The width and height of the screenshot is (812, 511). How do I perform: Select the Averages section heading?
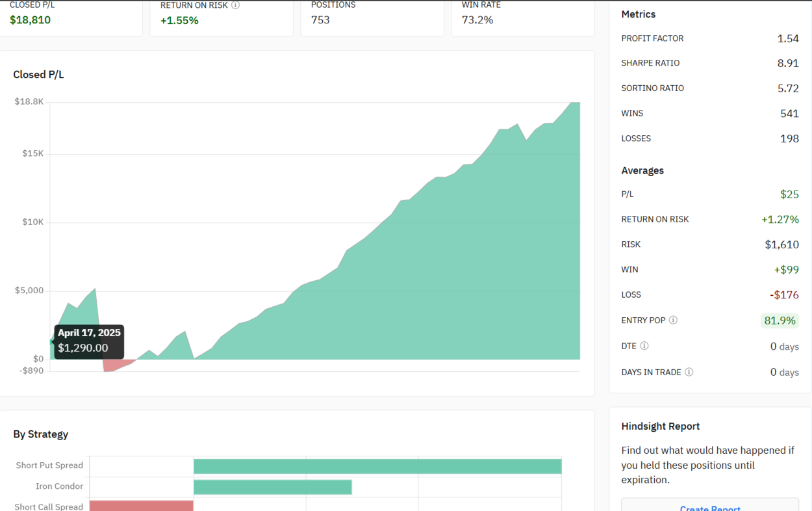click(x=642, y=170)
